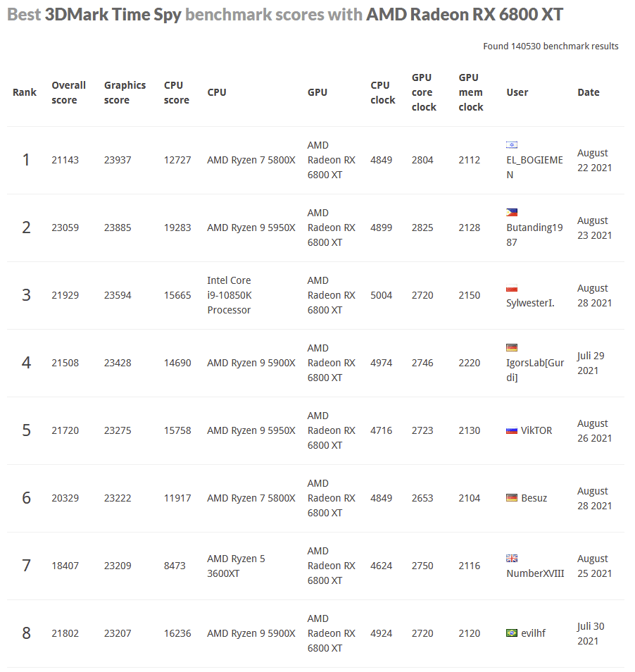635x672 pixels.
Task: Open the AMD Radeon RX 6800 XT title link
Action: click(x=465, y=15)
